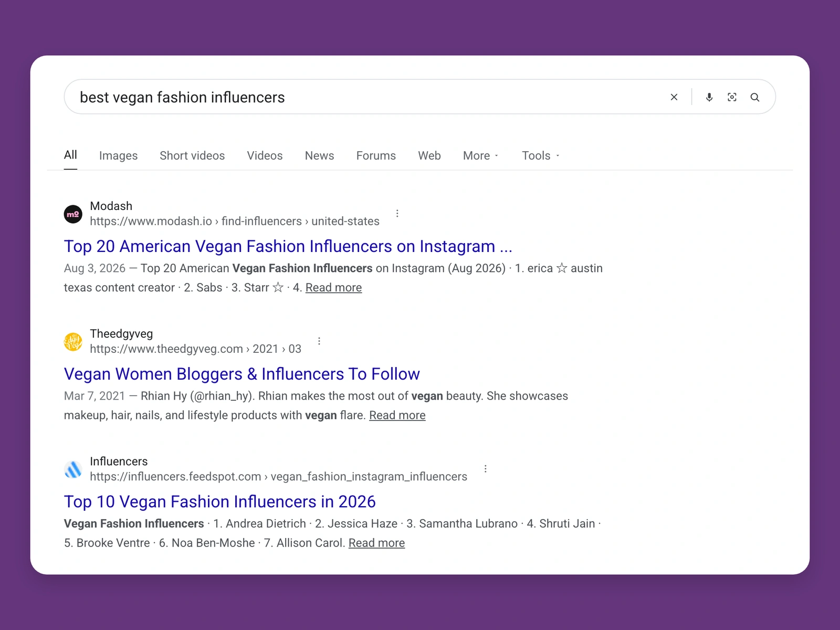Click into the search box text
Viewport: 840px width, 630px height.
(x=182, y=97)
